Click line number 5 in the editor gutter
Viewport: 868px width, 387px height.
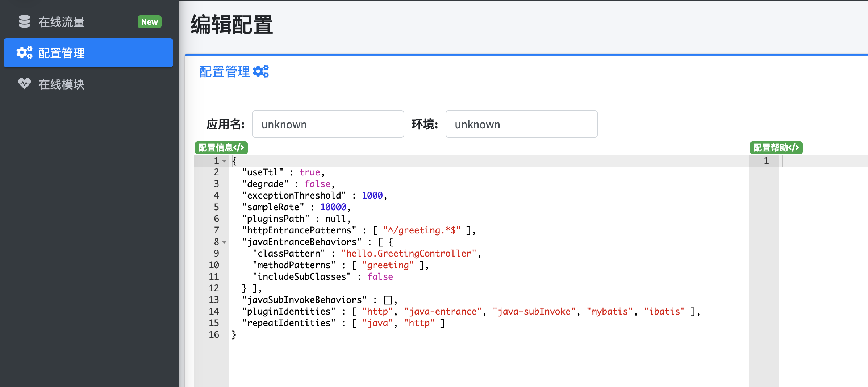pos(216,207)
